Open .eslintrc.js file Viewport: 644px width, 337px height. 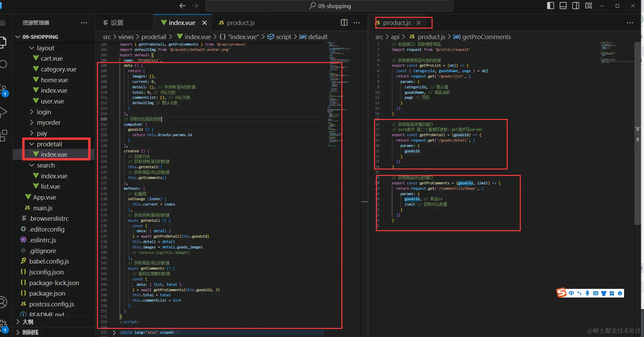pos(42,240)
